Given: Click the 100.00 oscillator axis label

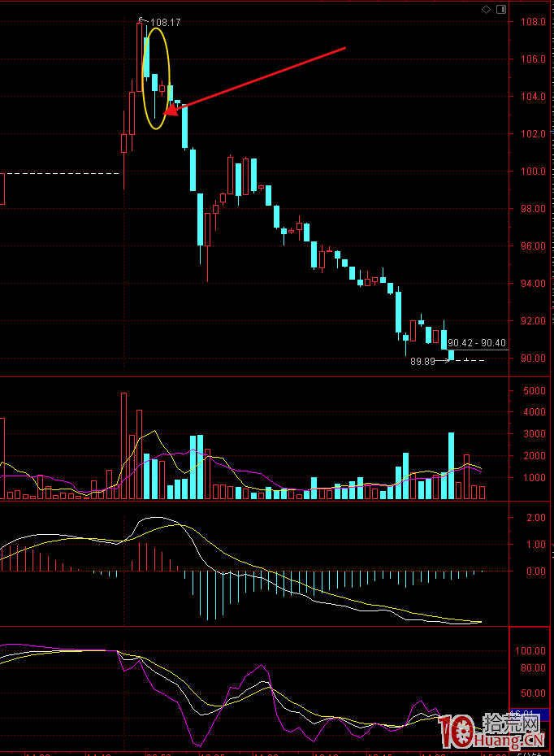Looking at the screenshot, I should tap(530, 650).
